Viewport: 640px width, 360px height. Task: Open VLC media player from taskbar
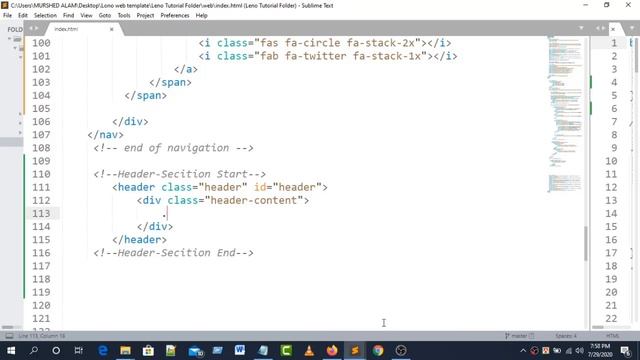tap(309, 351)
